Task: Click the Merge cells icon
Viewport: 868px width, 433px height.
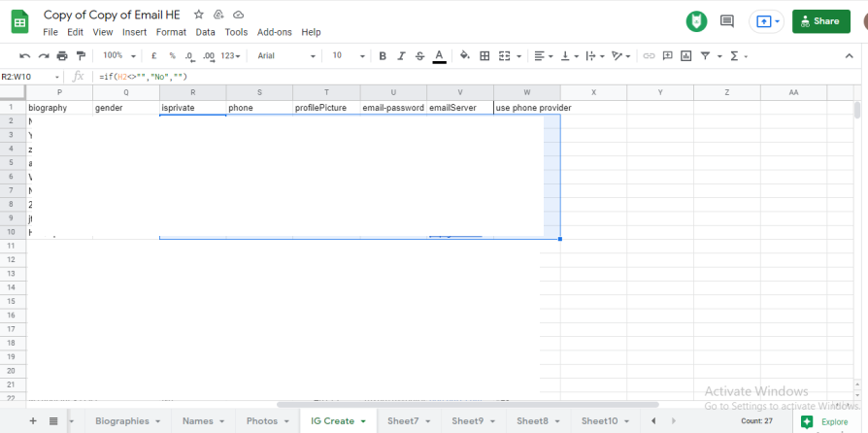Action: (504, 56)
